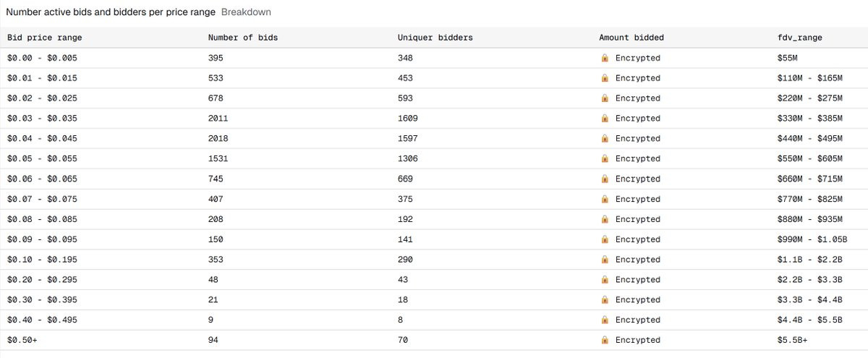868x358 pixels.
Task: Click the fdv_range column header
Action: point(799,38)
